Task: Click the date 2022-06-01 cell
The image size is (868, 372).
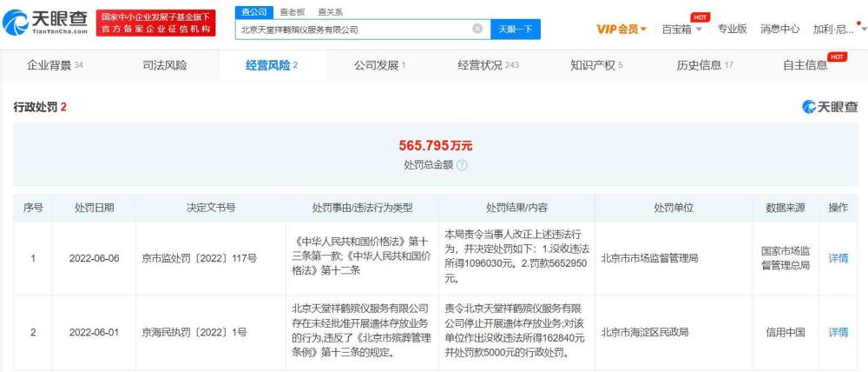Action: point(94,333)
